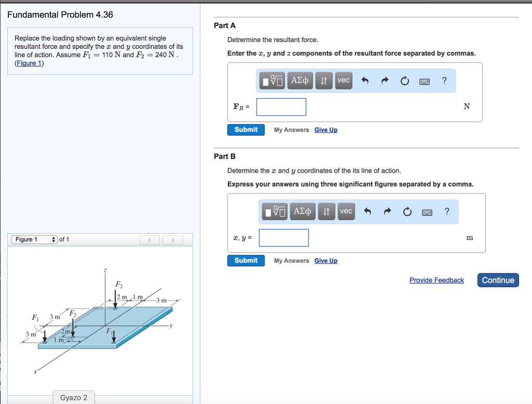Open the Greek symbols ΑΣΦ palette
The height and width of the screenshot is (404, 532).
pyautogui.click(x=300, y=81)
